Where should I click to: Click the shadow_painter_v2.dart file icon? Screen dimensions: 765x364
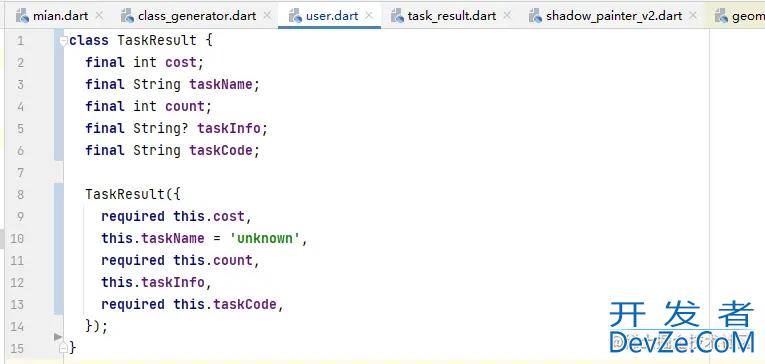click(536, 16)
